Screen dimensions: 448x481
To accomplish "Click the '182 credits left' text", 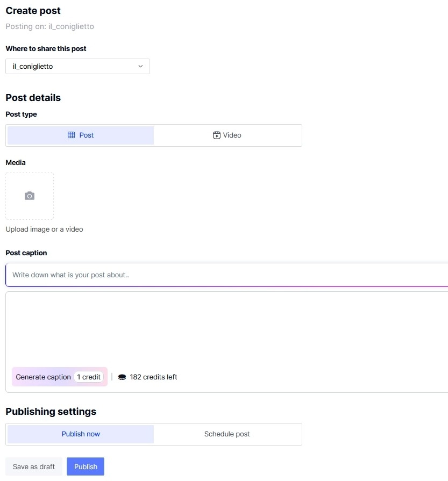I will click(x=153, y=377).
